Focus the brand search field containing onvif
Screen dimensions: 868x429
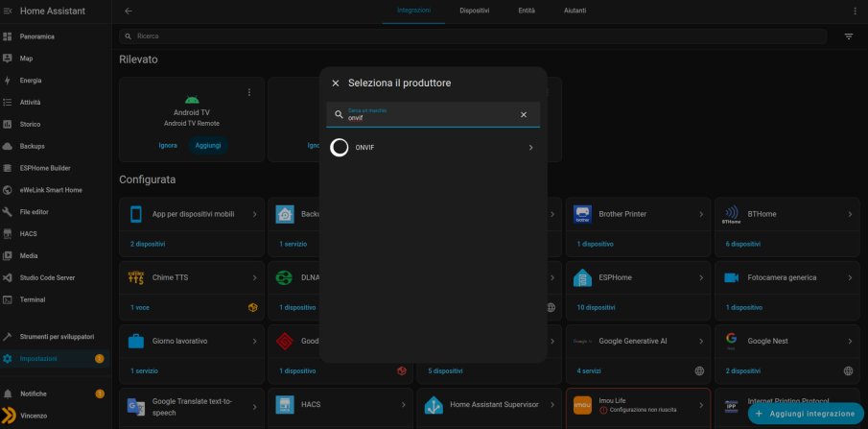click(433, 115)
